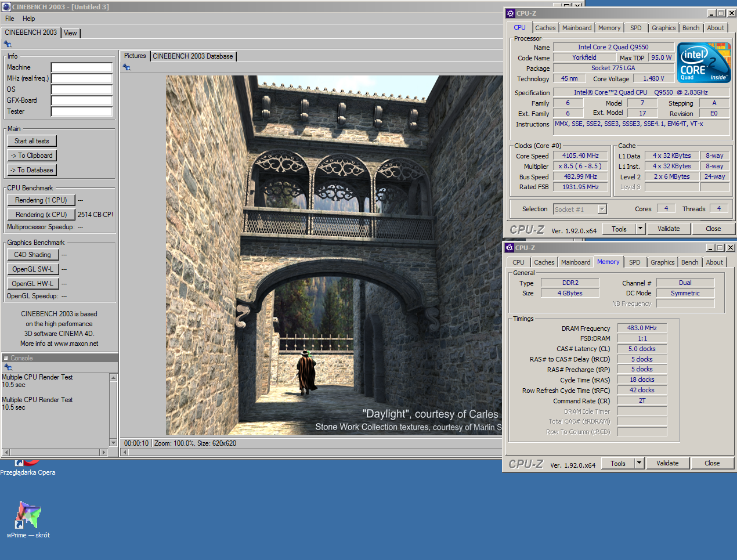Open the Mainboard tab in upper CPU-Z window
The image size is (737, 560).
(577, 28)
